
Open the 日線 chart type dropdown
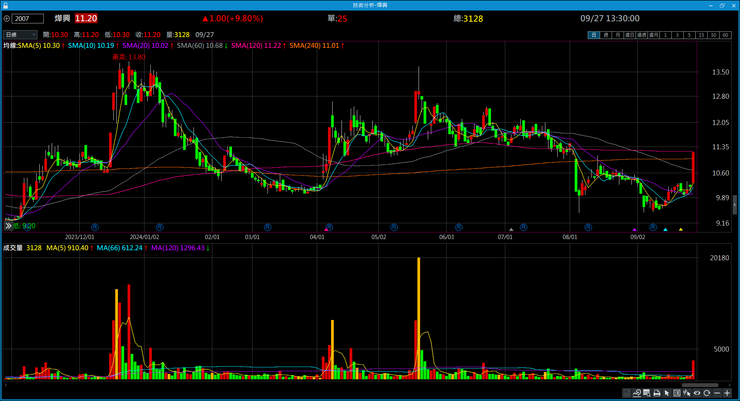click(x=20, y=35)
